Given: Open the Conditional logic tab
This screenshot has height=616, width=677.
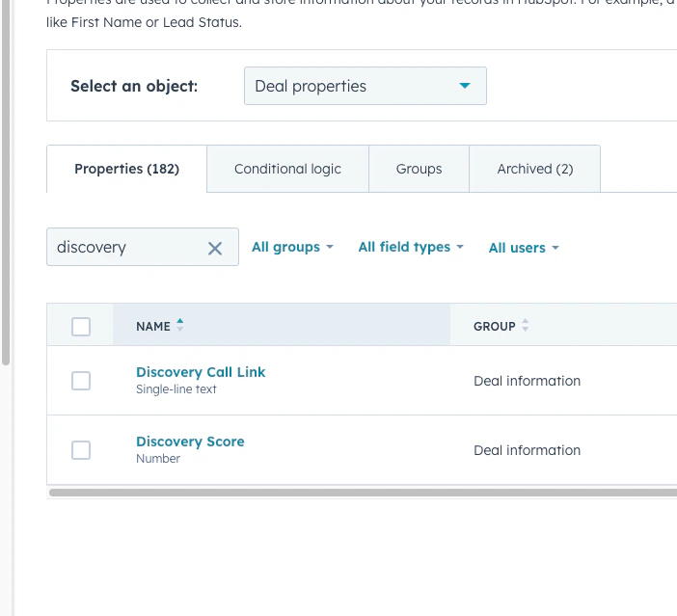Looking at the screenshot, I should (287, 169).
